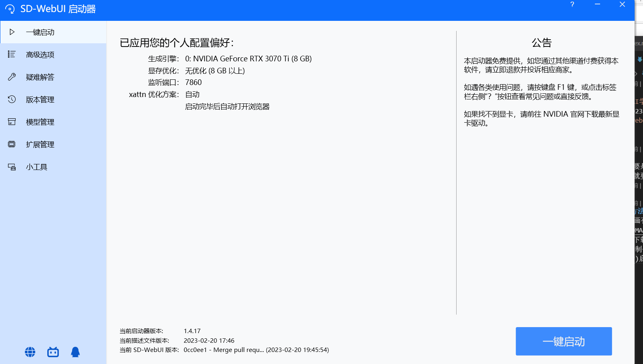This screenshot has width=643, height=364.
Task: Click the chip icon for 扩展管理
Action: tap(11, 144)
